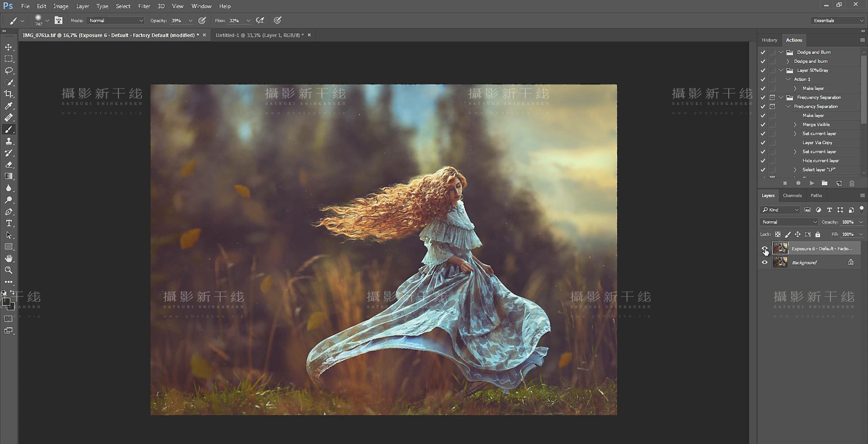This screenshot has height=444, width=868.
Task: Open layer filter Kind dropdown
Action: pyautogui.click(x=780, y=210)
